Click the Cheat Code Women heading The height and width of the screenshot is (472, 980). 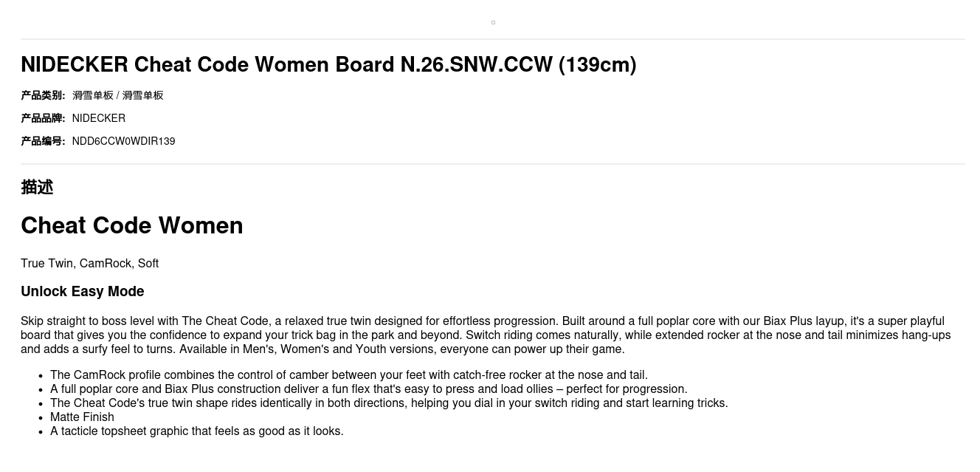click(132, 225)
